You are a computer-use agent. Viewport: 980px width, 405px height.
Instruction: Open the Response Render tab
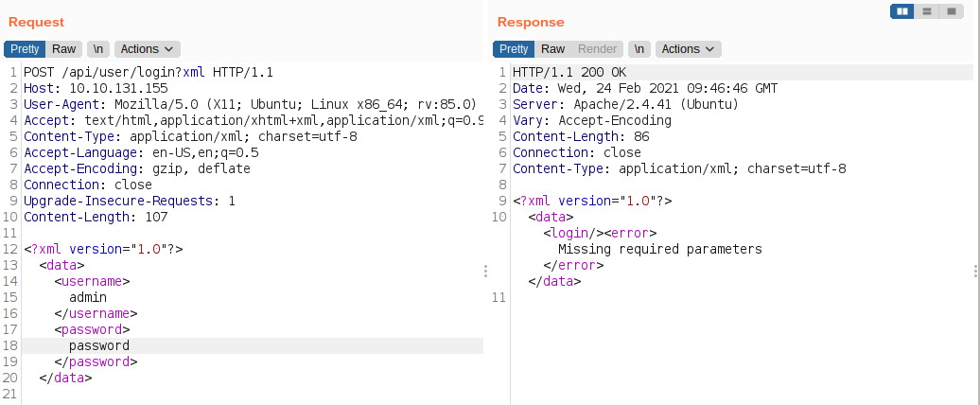pos(597,49)
